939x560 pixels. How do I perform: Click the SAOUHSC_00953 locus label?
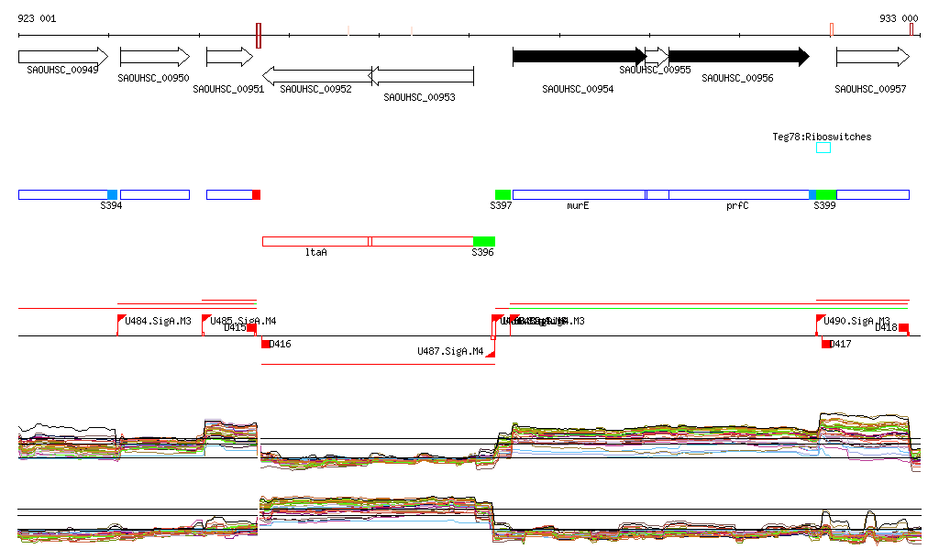(x=420, y=97)
